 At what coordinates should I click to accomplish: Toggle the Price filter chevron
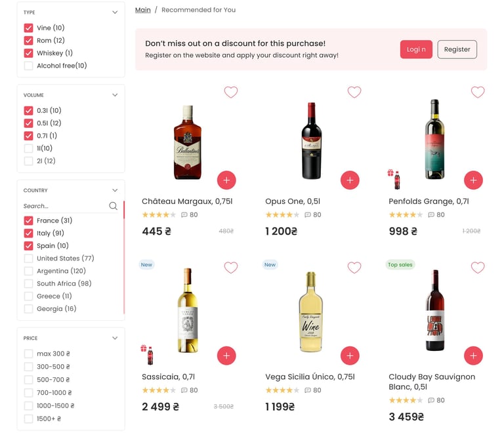pos(115,339)
